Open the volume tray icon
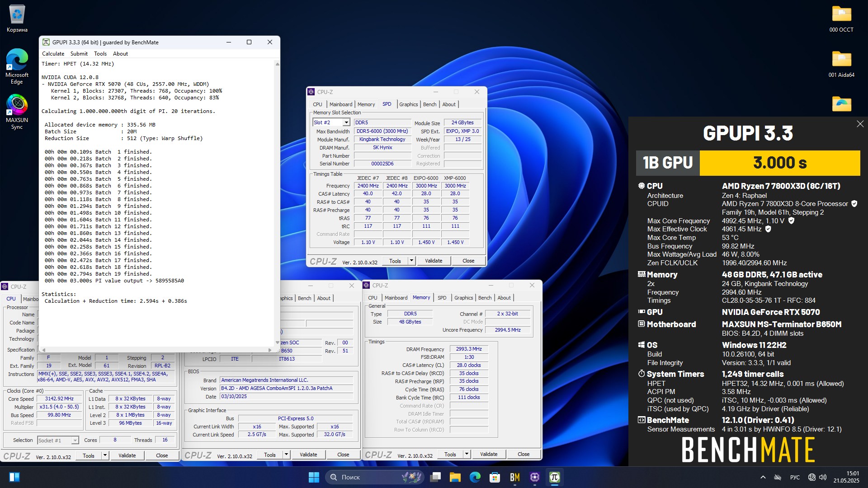This screenshot has height=488, width=868. pyautogui.click(x=823, y=477)
